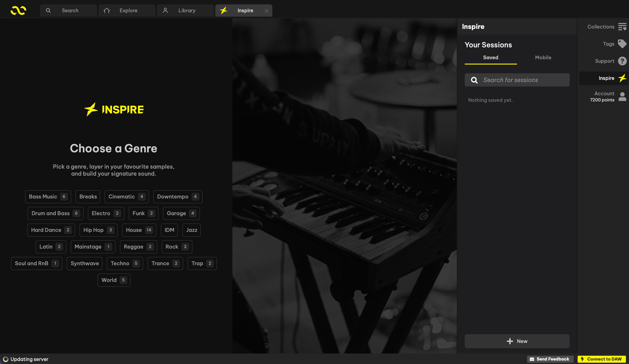629x364 pixels.
Task: Select the Latin genre
Action: [51, 247]
